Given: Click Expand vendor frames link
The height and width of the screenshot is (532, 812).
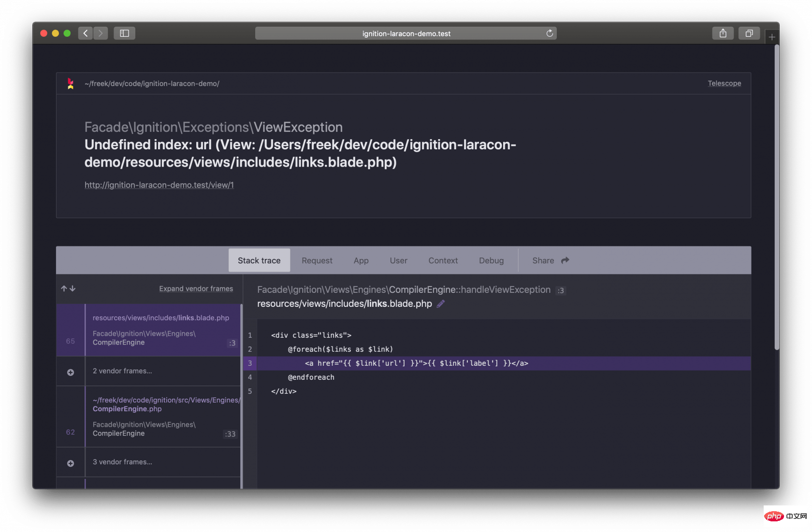Looking at the screenshot, I should coord(196,288).
